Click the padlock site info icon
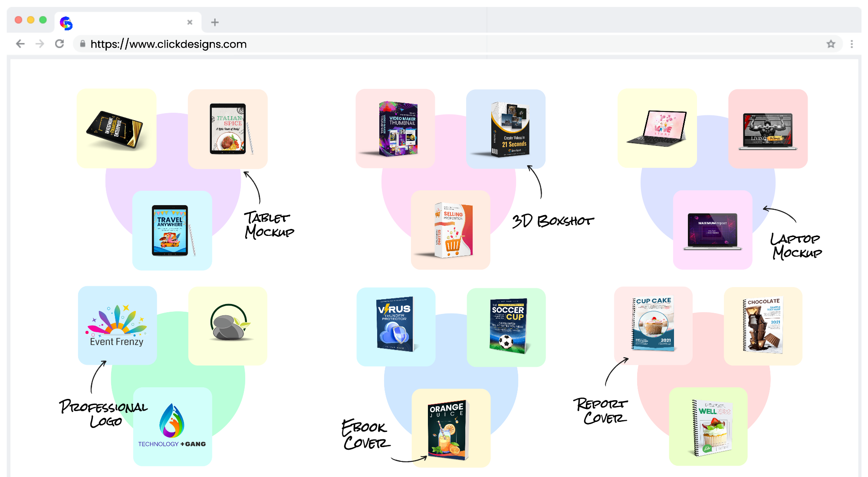The height and width of the screenshot is (477, 868). (82, 44)
